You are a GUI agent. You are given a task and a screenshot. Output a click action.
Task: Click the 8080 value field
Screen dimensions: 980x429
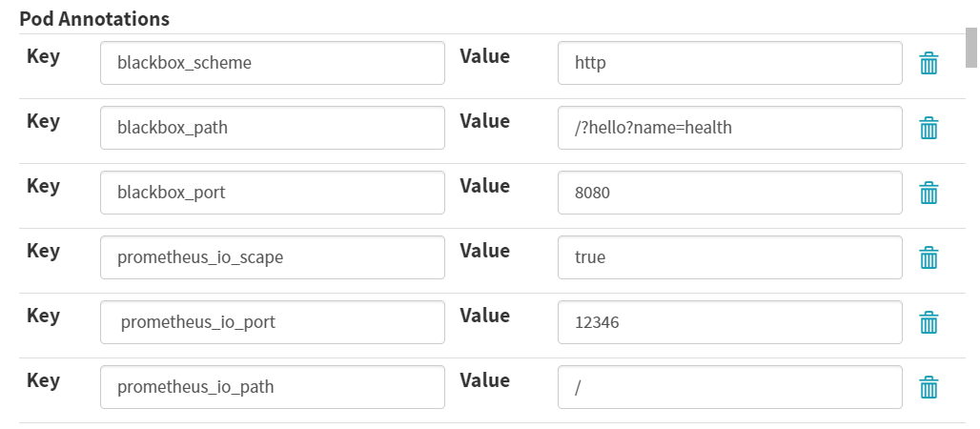730,193
